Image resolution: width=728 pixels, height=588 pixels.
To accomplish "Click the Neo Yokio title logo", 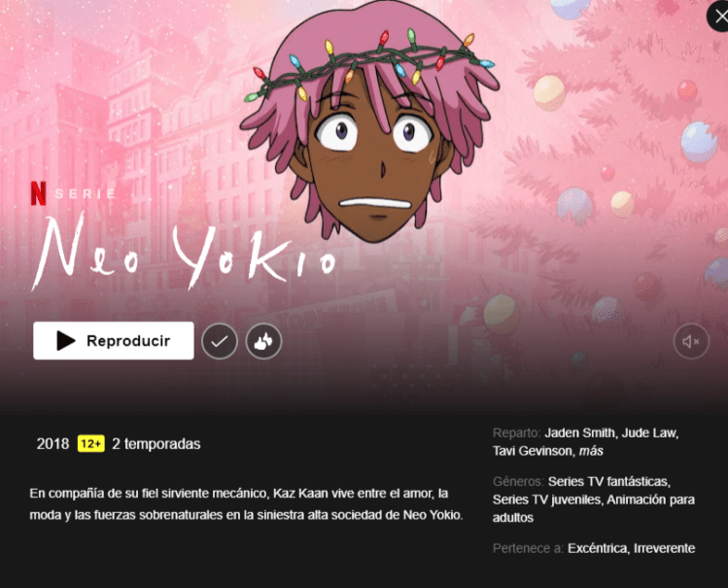I will tap(185, 253).
